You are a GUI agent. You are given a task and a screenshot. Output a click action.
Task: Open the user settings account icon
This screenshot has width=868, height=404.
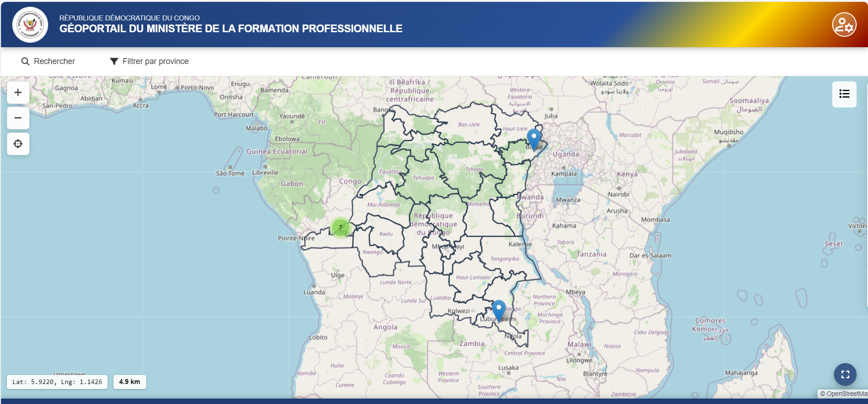pyautogui.click(x=844, y=25)
